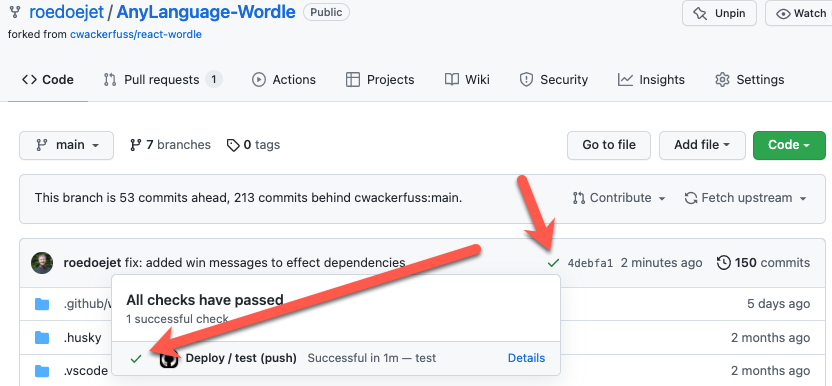
Task: Click the green check in the checks popup
Action: (x=136, y=359)
